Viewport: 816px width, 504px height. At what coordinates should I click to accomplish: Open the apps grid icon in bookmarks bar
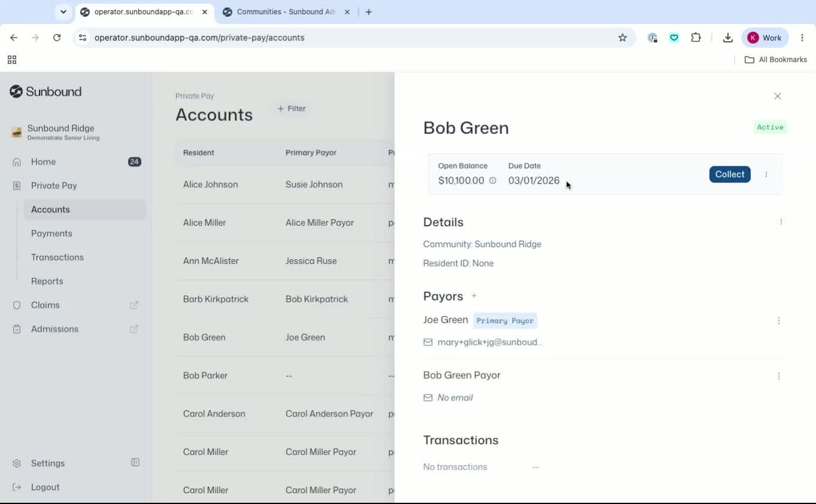(x=12, y=60)
